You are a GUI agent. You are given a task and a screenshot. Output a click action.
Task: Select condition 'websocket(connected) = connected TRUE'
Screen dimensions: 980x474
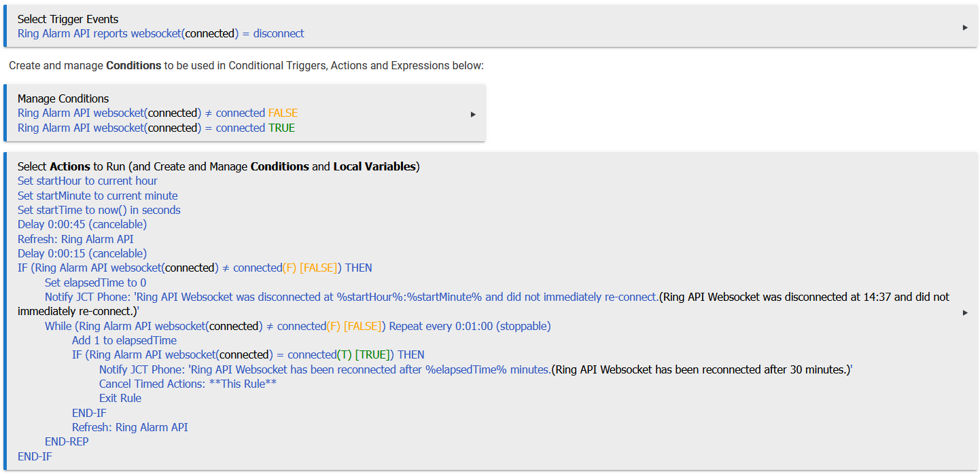156,128
